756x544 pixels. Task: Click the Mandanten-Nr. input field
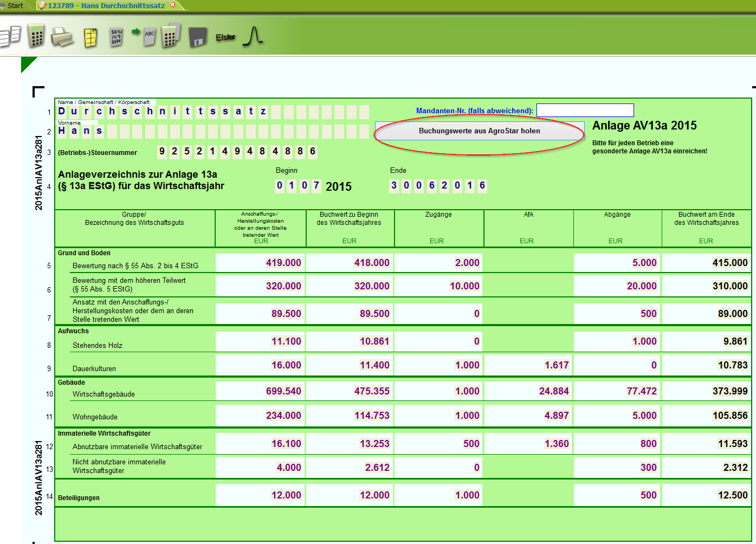(x=585, y=111)
